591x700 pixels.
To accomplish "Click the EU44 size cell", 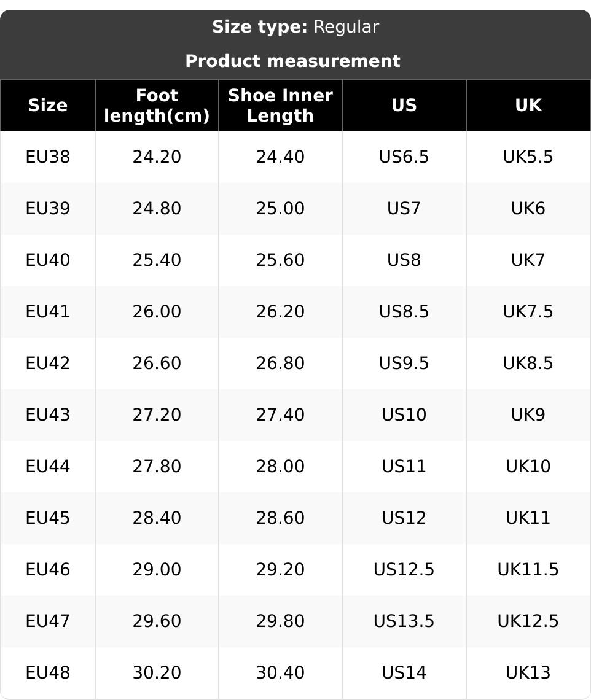I will (48, 467).
